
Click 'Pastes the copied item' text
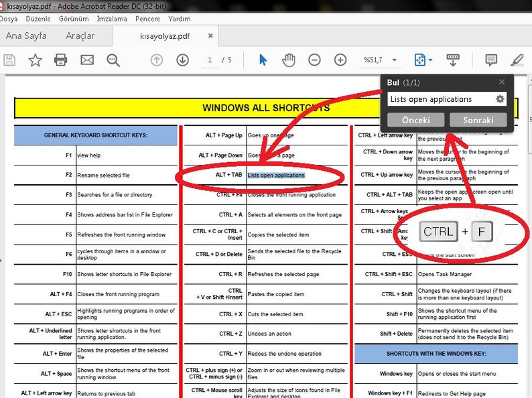click(276, 294)
